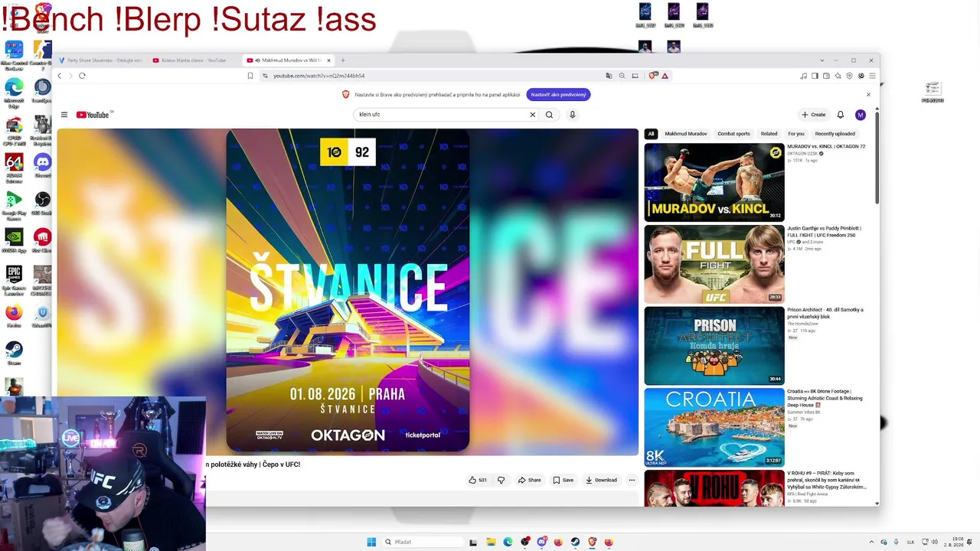Open the Prison Architect video thumbnail

tap(714, 346)
